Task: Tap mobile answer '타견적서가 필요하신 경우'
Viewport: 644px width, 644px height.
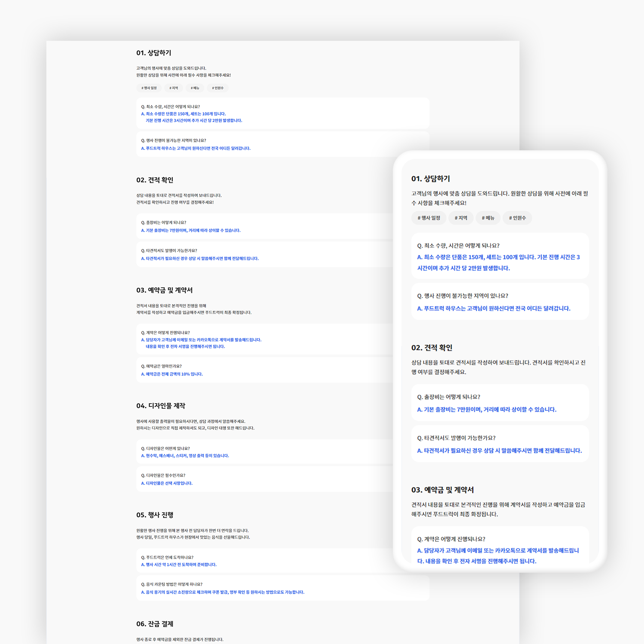Action: click(499, 451)
